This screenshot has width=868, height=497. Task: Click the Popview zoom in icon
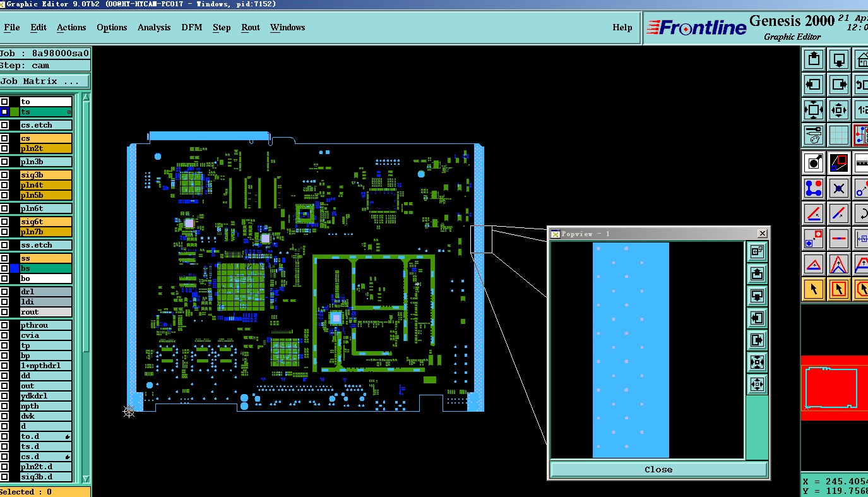pyautogui.click(x=757, y=362)
